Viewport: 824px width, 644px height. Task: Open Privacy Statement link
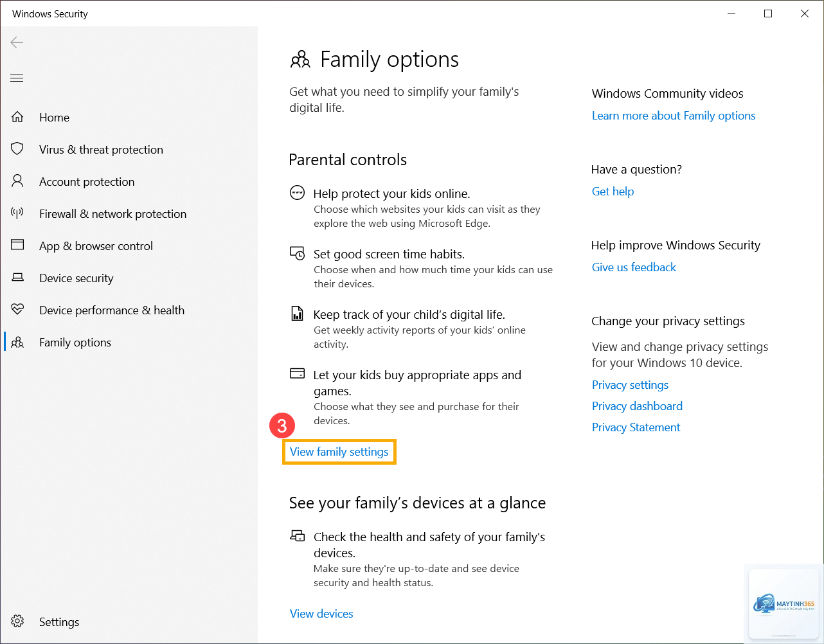(636, 427)
